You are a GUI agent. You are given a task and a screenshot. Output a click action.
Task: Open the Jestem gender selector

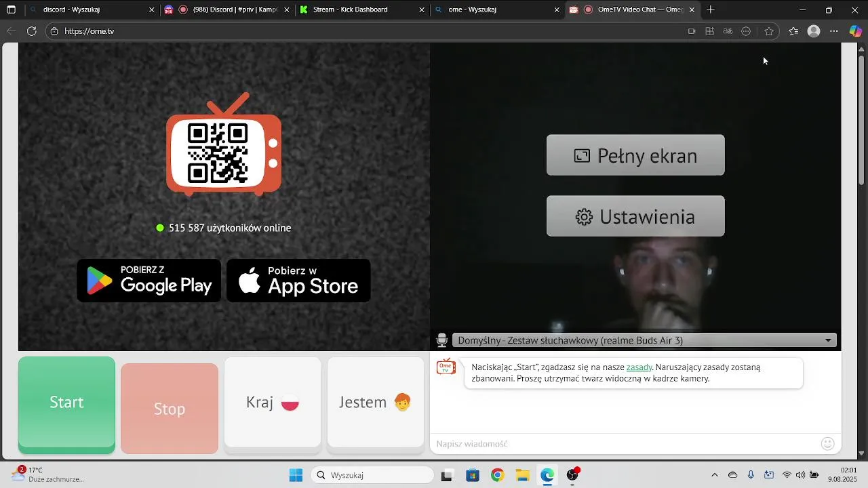tap(376, 403)
